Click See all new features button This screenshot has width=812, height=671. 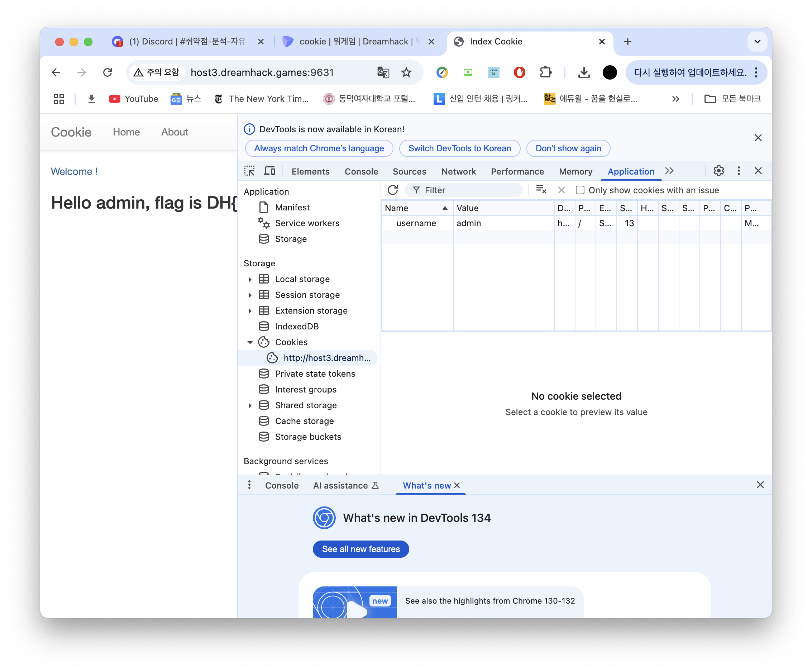coord(360,549)
